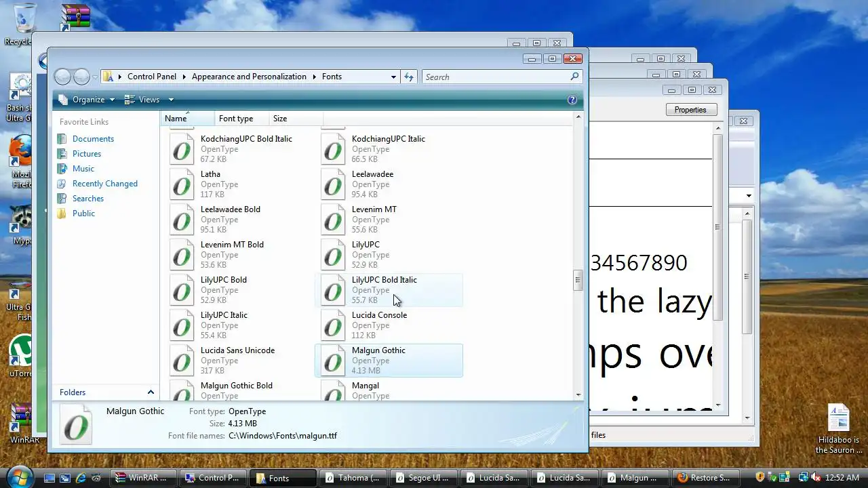Image resolution: width=868 pixels, height=488 pixels.
Task: Select the Leelawadee Bold font icon
Action: [x=182, y=220]
